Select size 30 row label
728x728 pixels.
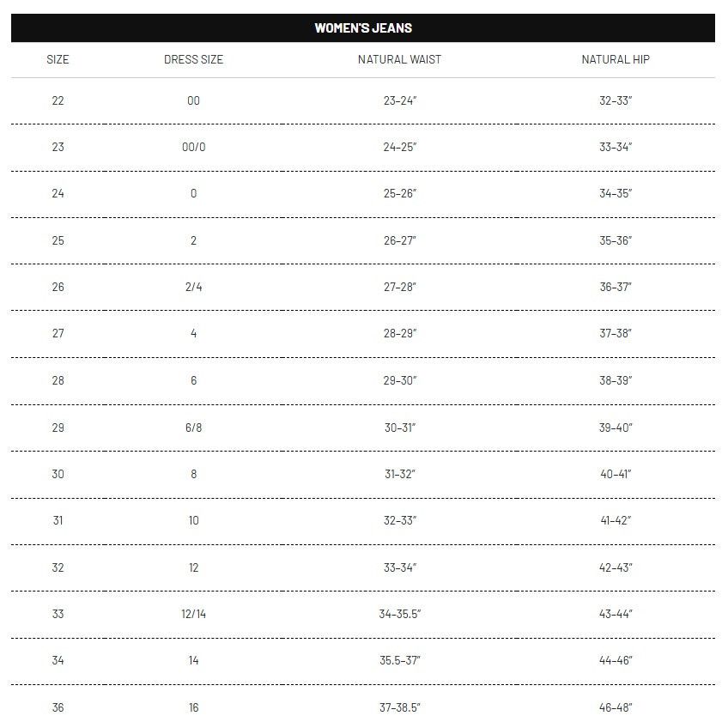click(x=58, y=474)
